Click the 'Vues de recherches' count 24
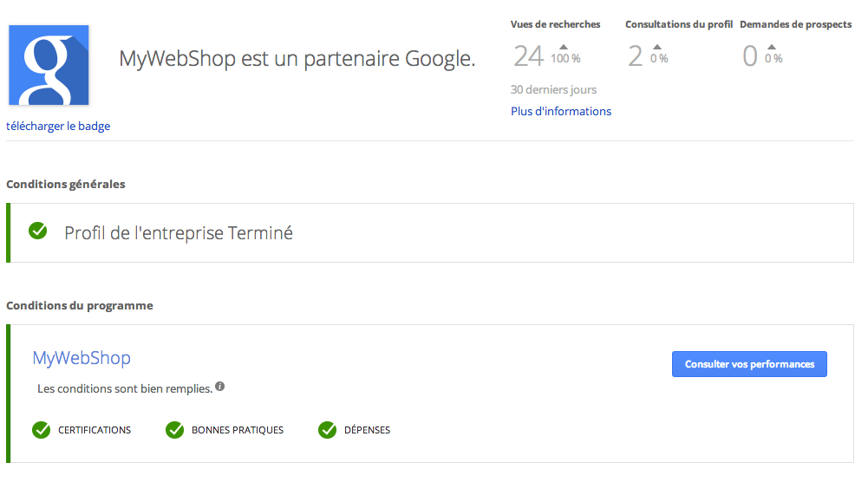Viewport: 868px width, 482px height. [x=528, y=56]
